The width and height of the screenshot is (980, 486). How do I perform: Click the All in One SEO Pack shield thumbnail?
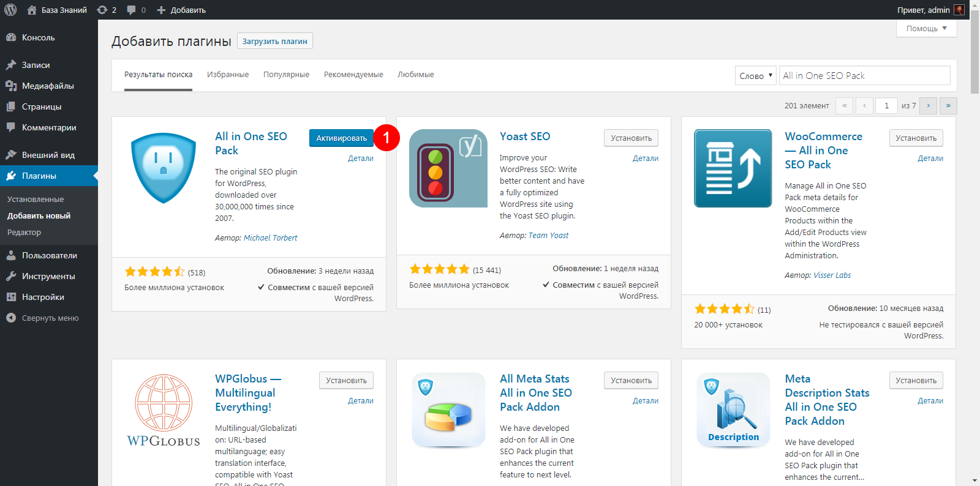[x=164, y=168]
